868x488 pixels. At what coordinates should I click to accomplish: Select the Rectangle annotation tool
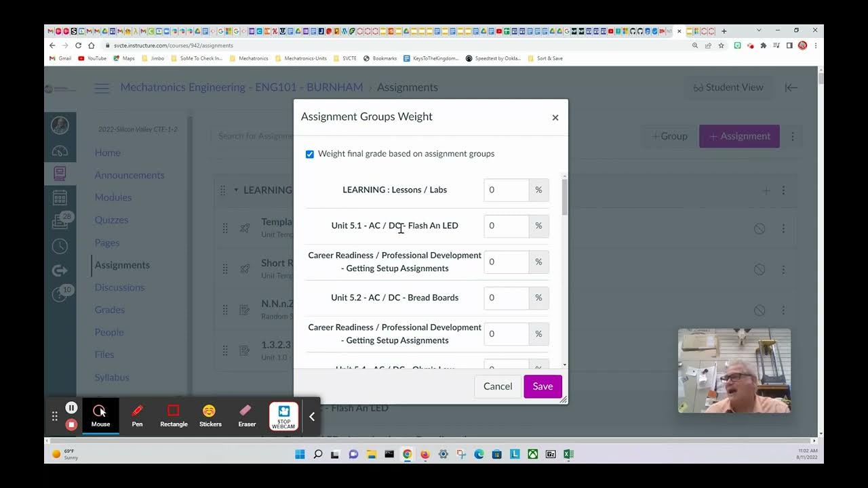click(x=174, y=415)
